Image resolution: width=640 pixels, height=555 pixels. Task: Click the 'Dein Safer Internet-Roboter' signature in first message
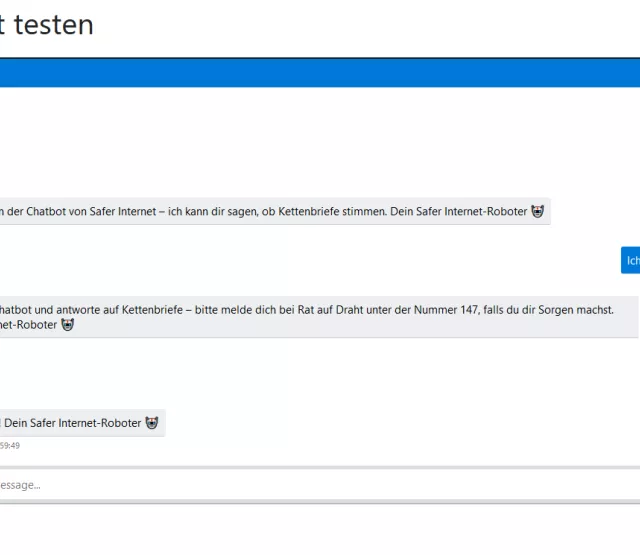454,211
